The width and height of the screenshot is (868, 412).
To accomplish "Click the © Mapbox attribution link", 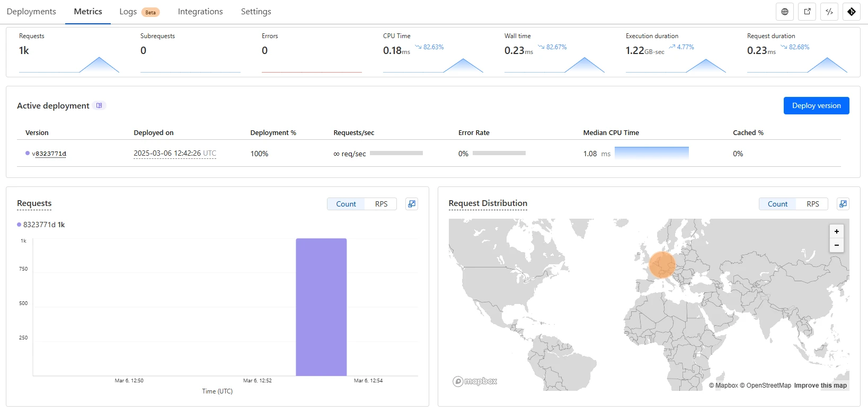I will (x=723, y=386).
